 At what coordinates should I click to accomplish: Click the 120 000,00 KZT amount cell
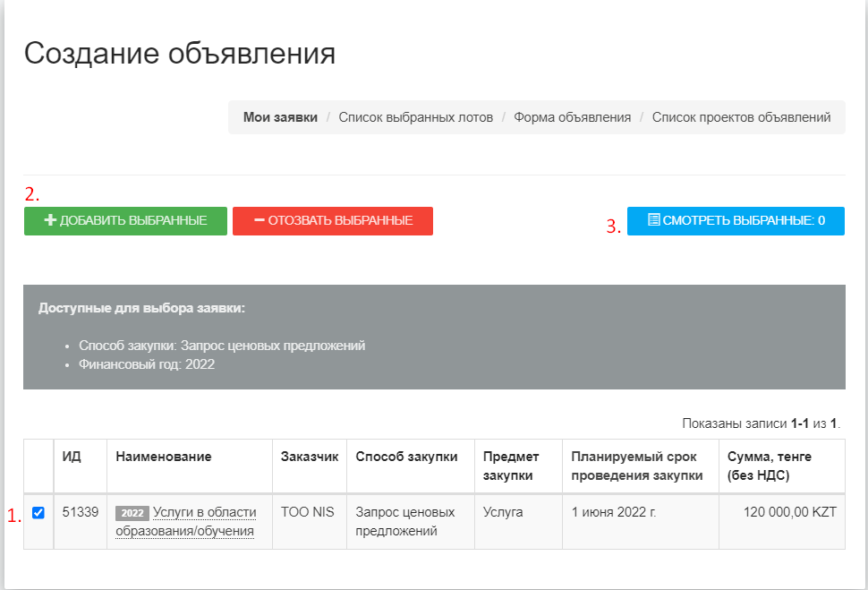[788, 513]
